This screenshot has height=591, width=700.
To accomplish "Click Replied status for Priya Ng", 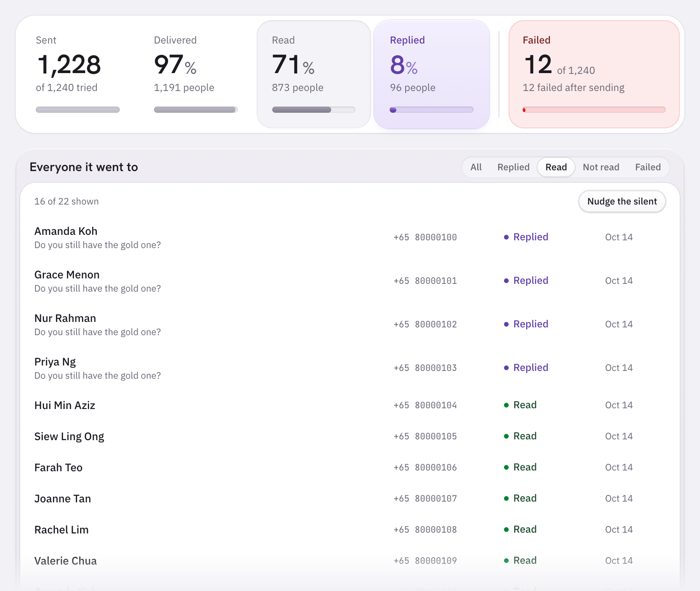I will [x=526, y=367].
